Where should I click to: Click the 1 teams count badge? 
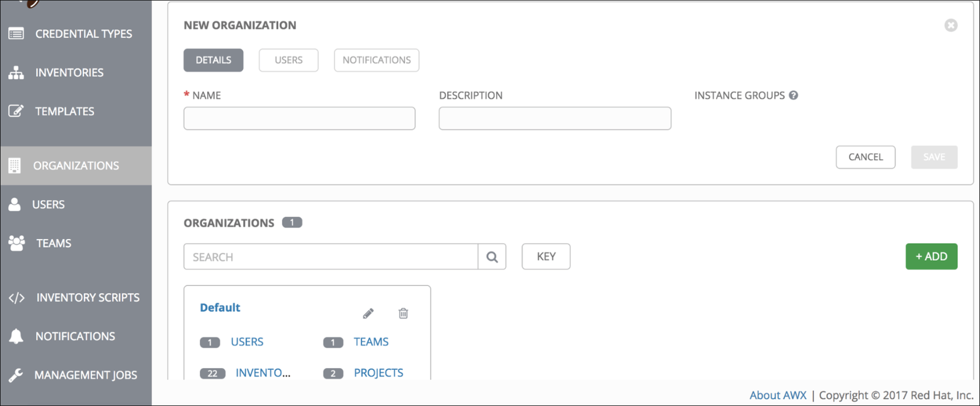(333, 342)
